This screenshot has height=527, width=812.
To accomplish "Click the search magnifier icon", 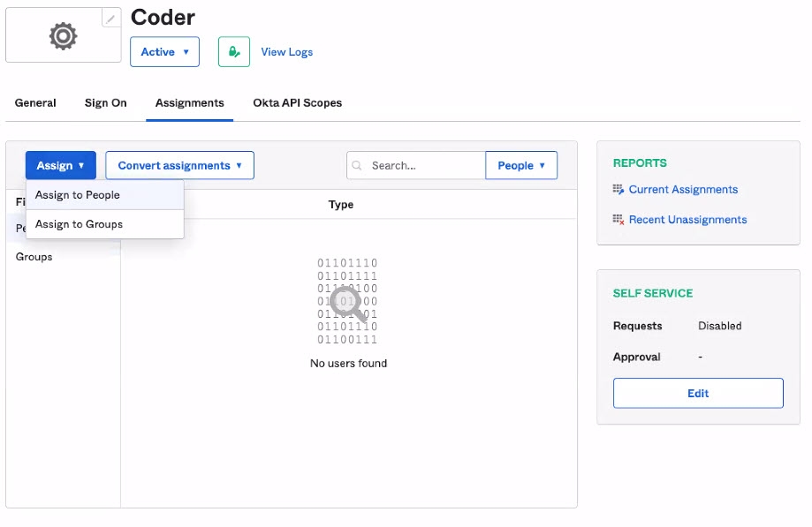I will pos(357,165).
